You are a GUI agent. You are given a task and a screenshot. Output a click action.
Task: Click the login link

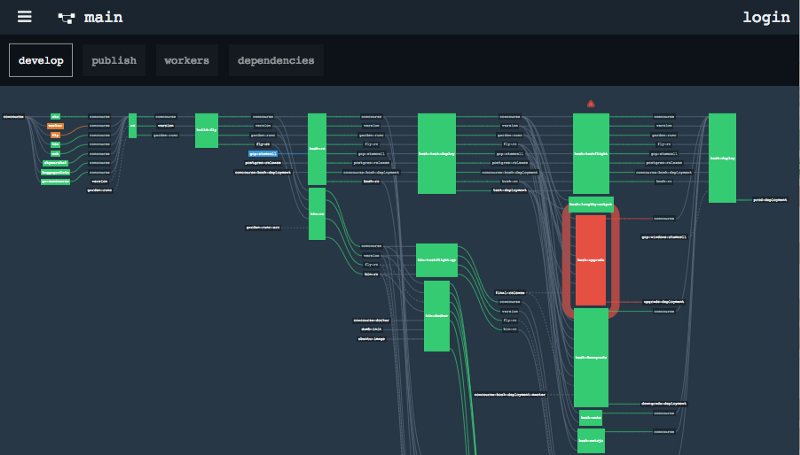pos(766,17)
